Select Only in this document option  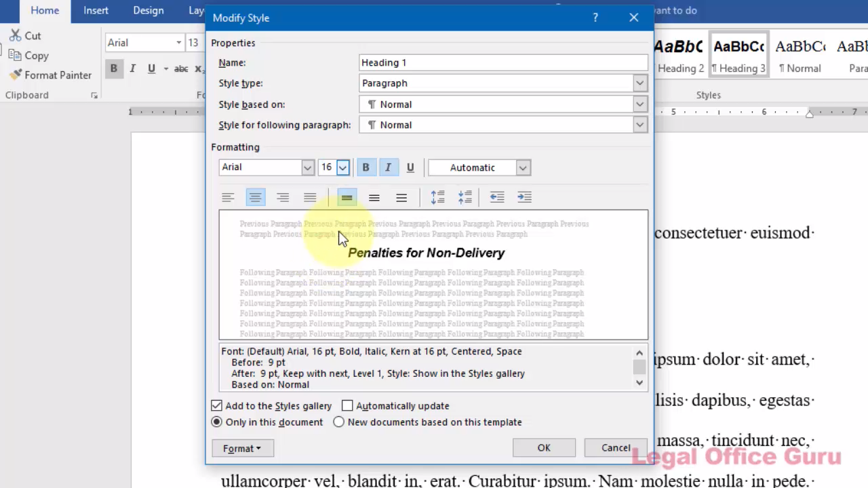(x=216, y=422)
